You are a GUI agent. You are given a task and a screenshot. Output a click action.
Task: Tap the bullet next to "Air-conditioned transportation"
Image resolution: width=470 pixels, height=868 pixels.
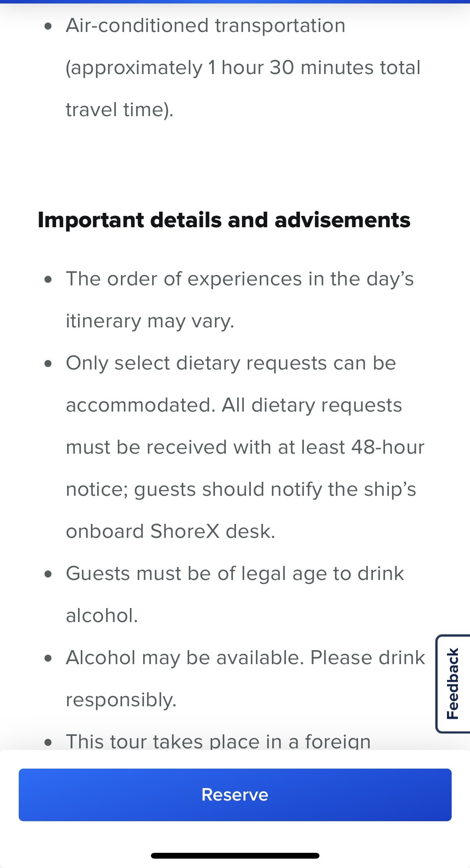pos(48,26)
